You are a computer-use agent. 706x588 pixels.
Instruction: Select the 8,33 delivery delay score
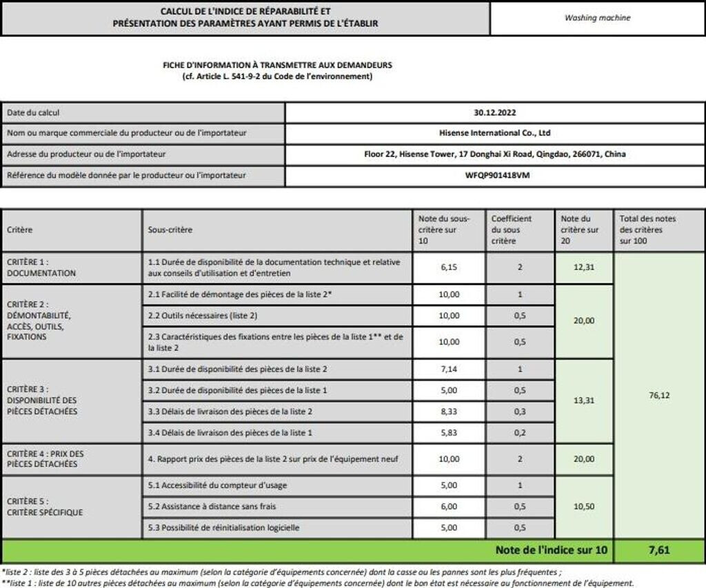pyautogui.click(x=449, y=412)
